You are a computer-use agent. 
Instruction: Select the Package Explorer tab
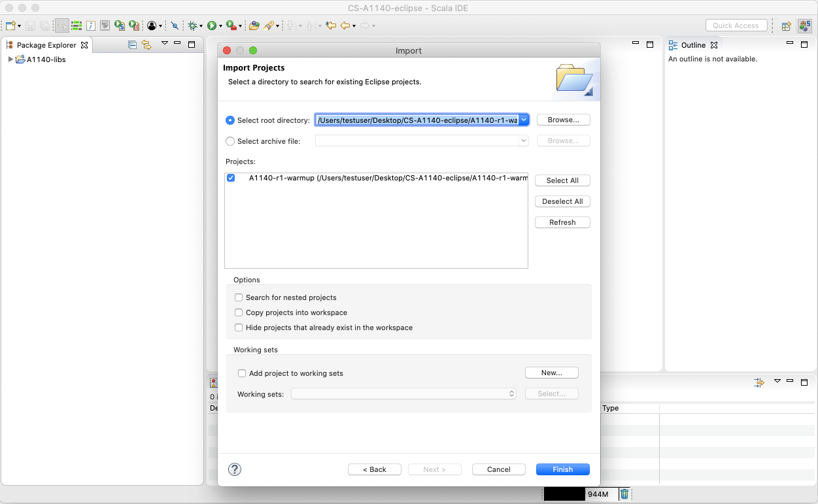[46, 45]
